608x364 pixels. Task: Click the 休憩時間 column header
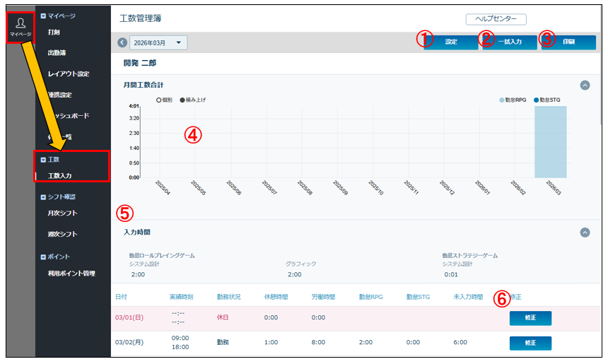pos(276,297)
